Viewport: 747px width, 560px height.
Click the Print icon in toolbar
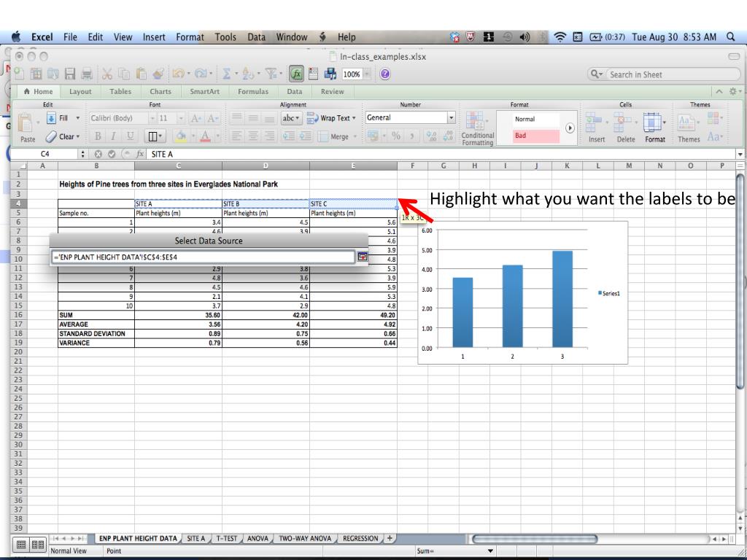(x=87, y=74)
